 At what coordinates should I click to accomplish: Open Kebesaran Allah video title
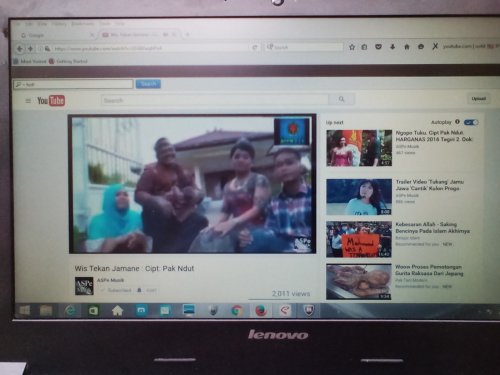[x=432, y=227]
